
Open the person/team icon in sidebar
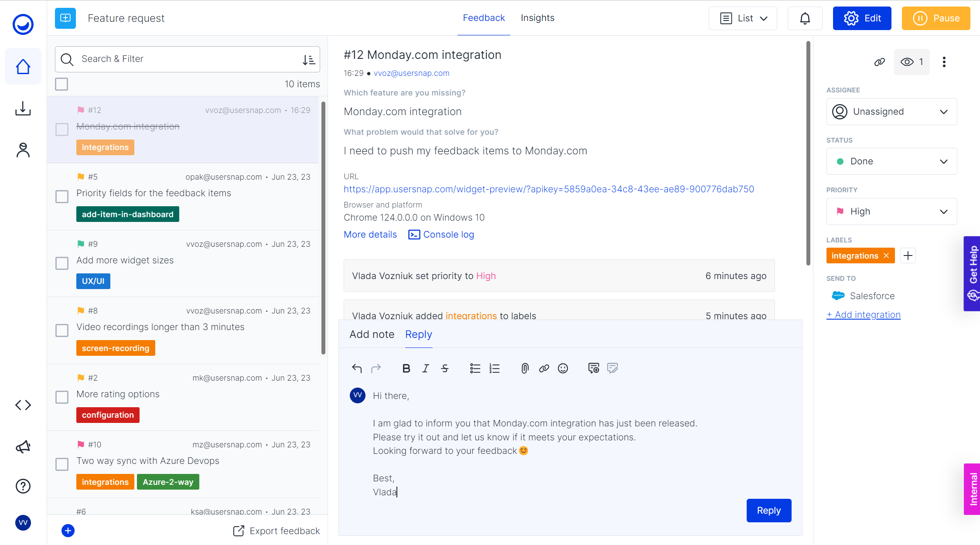(23, 150)
